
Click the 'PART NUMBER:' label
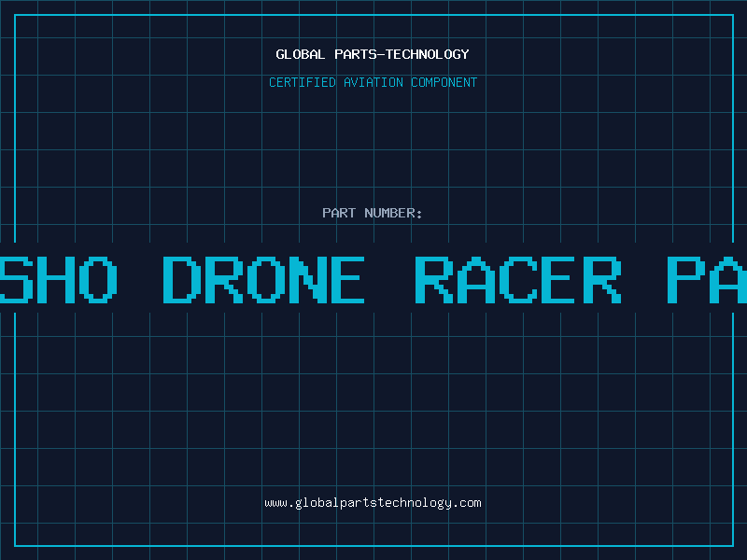point(373,213)
